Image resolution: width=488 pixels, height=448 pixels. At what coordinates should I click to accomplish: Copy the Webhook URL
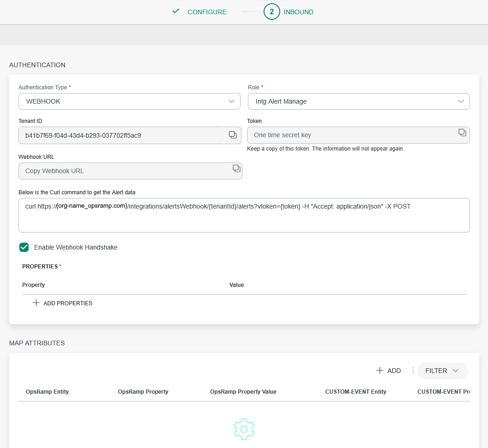coord(236,168)
